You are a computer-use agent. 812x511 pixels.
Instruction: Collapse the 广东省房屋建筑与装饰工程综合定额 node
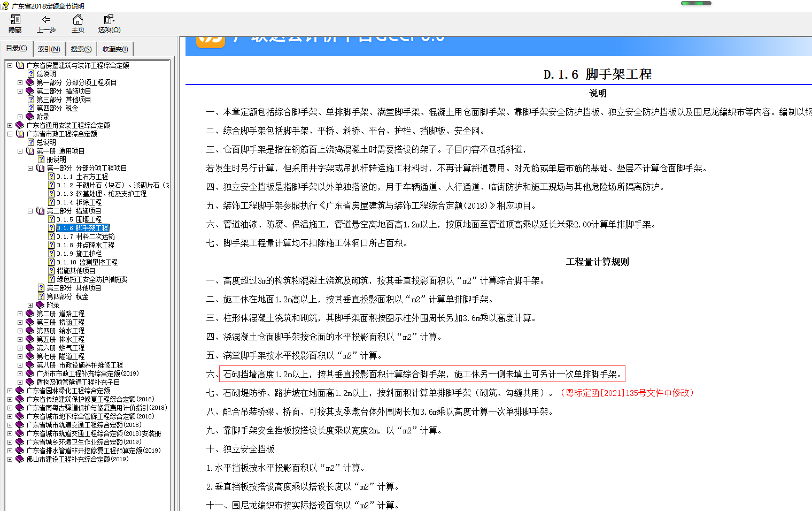[10, 65]
